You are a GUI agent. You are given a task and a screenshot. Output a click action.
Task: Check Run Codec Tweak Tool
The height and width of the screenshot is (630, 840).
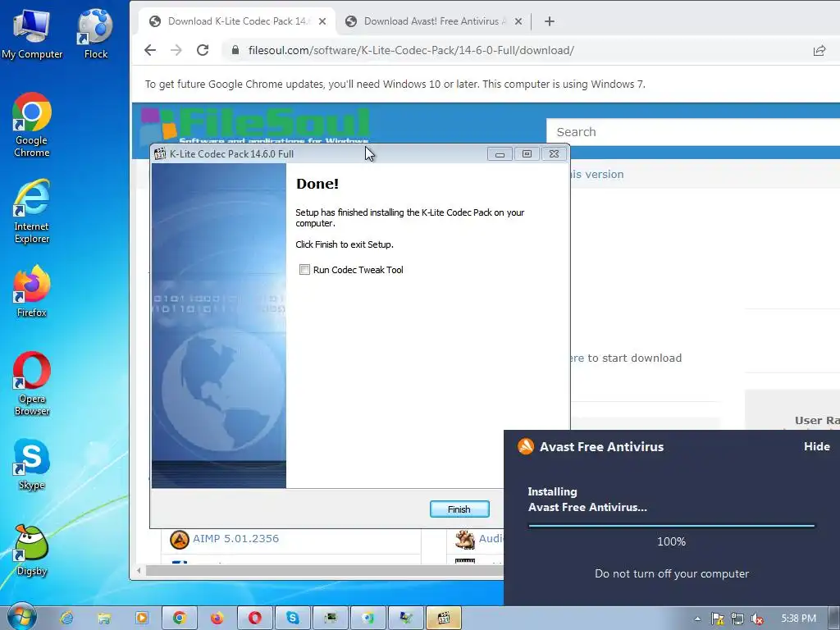click(x=304, y=269)
